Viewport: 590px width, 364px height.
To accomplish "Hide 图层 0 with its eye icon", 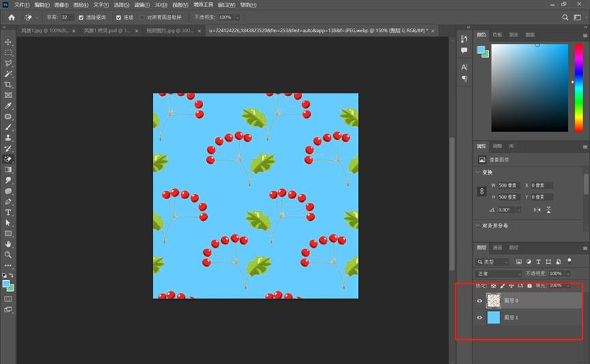I will coord(480,301).
